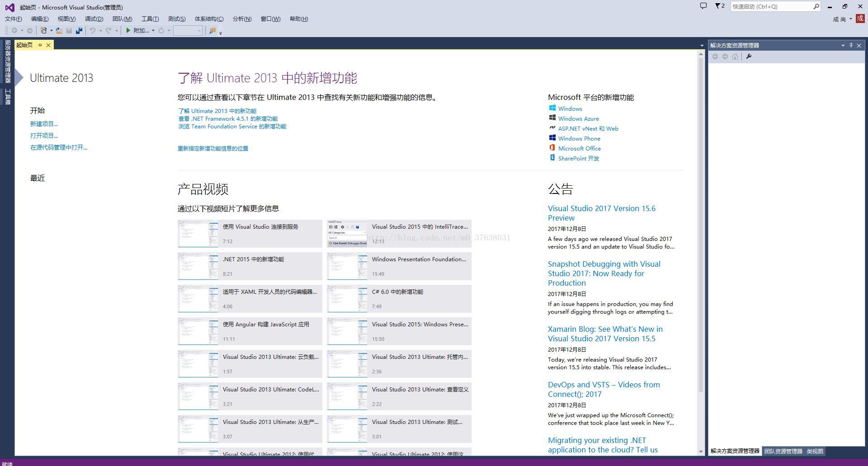Toggle auto-hide pin on Solution Explorer panel

pos(851,45)
